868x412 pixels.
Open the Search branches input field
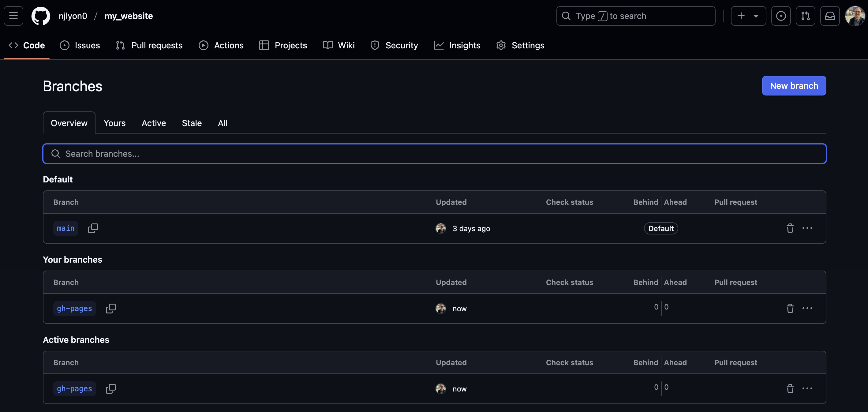(435, 153)
